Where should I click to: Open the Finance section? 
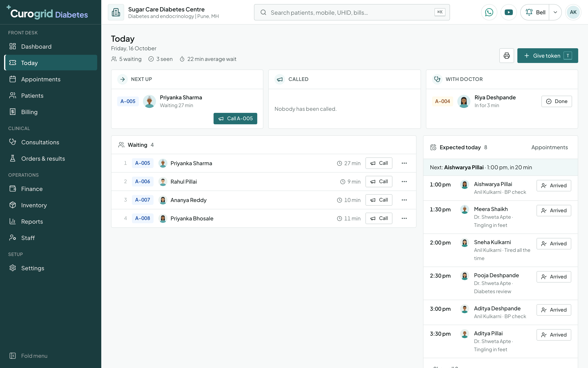point(51,189)
